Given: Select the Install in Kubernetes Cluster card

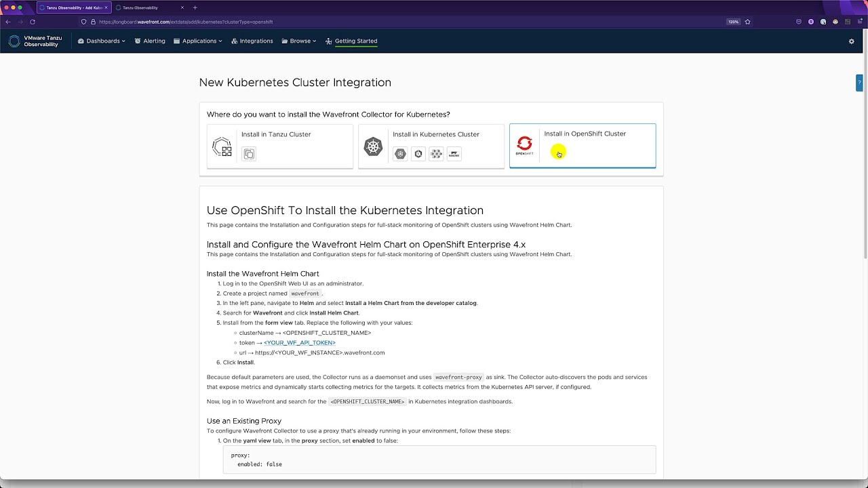Looking at the screenshot, I should 431,146.
